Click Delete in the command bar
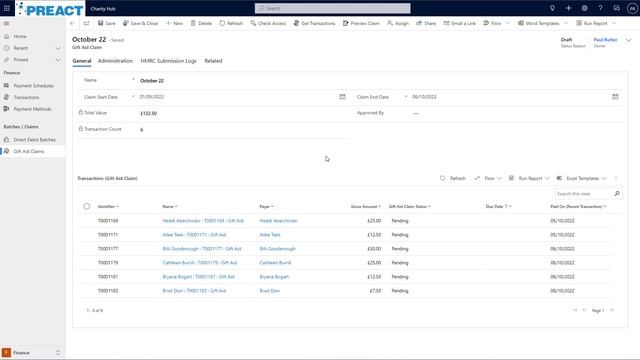The width and height of the screenshot is (640, 360). [201, 23]
